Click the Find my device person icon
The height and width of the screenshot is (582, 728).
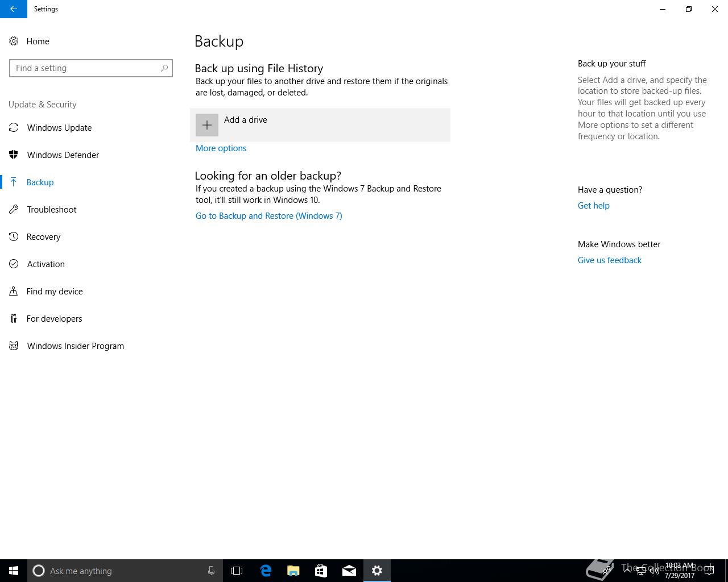point(14,291)
